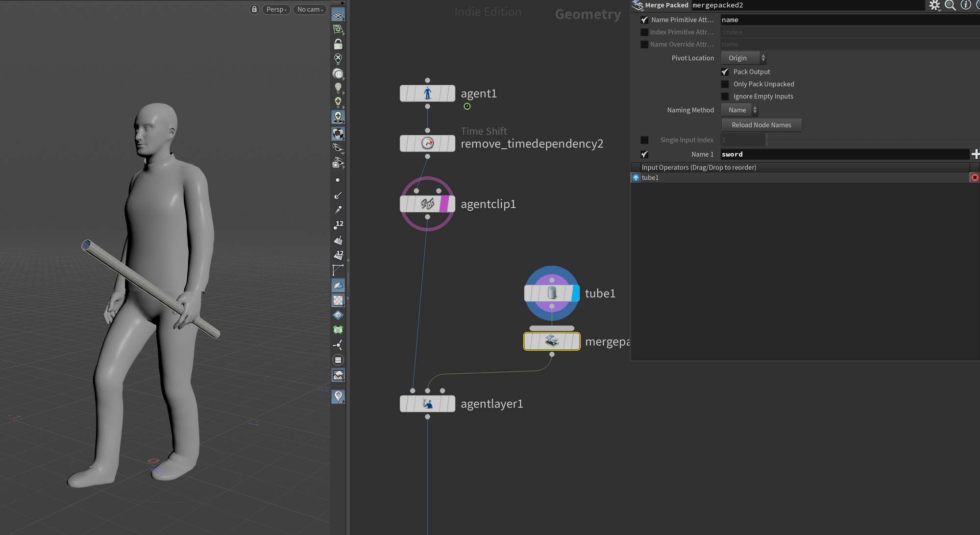Viewport: 980px width, 535px height.
Task: Toggle the Ignore Empty Inputs checkbox
Action: tap(725, 96)
